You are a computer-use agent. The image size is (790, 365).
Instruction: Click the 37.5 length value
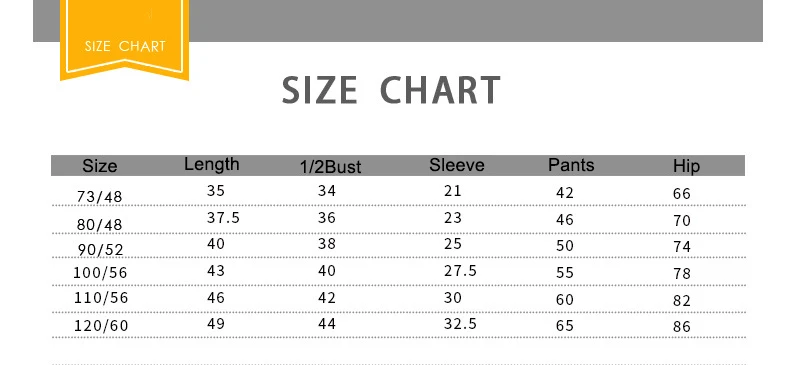[x=223, y=218]
